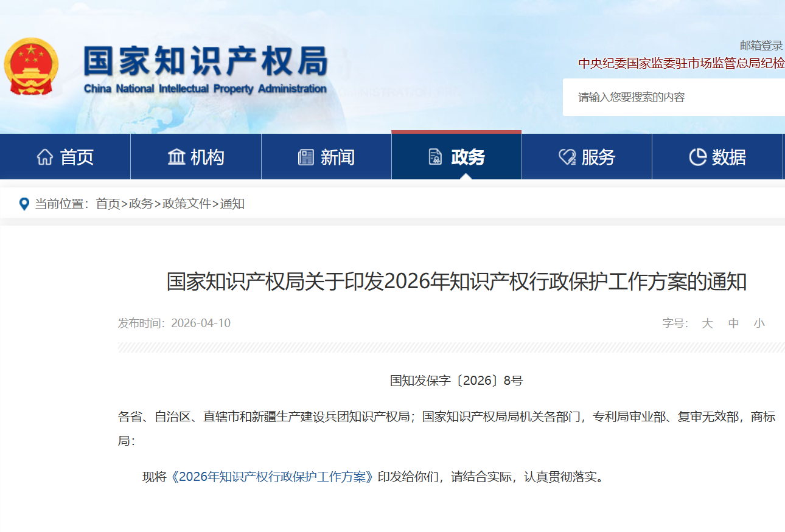Screen dimensions: 785x532
Task: Open the 邮箱登录 mailbox login link
Action: click(761, 46)
